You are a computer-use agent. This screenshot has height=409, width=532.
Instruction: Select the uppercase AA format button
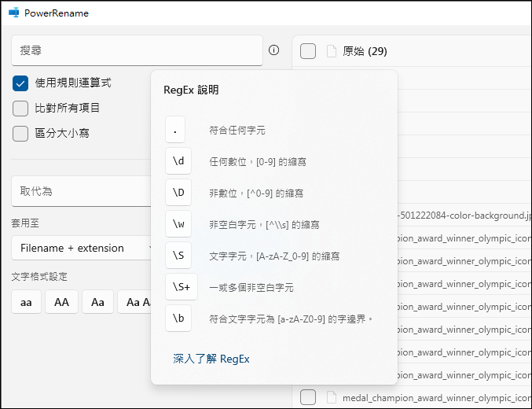(x=61, y=302)
